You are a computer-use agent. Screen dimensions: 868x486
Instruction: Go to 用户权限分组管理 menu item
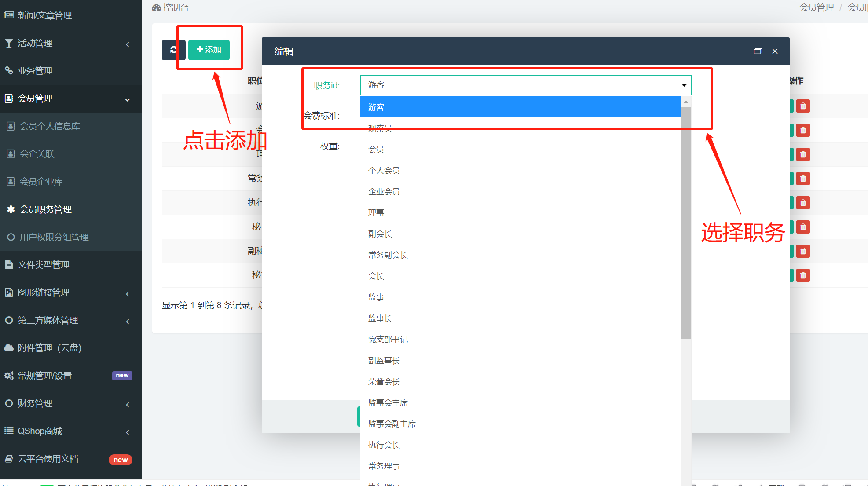tap(54, 237)
